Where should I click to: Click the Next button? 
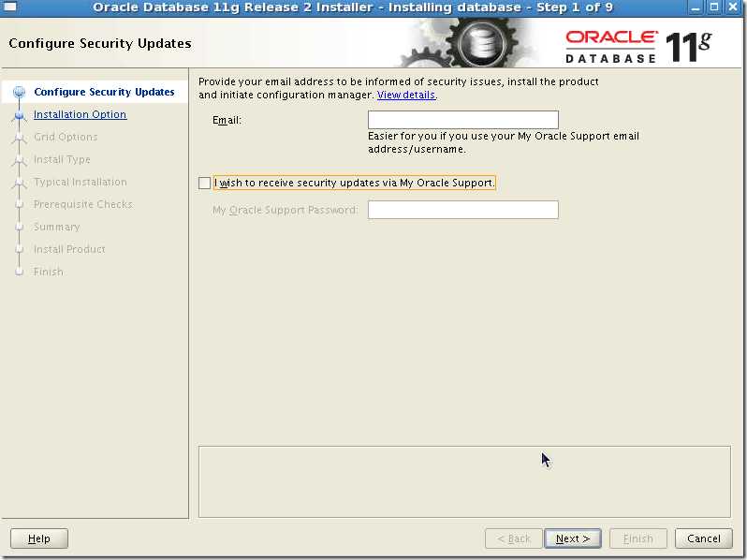coord(573,538)
